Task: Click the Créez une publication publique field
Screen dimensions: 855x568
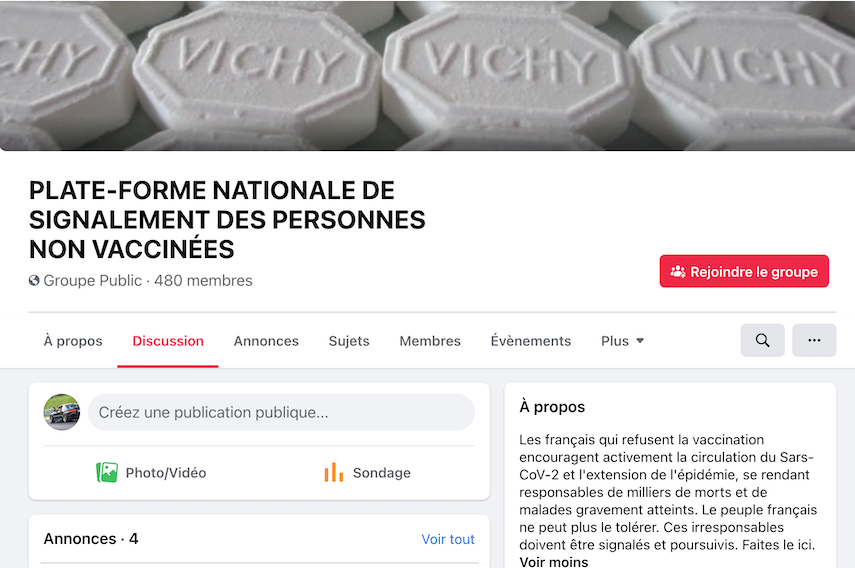Action: [x=281, y=412]
